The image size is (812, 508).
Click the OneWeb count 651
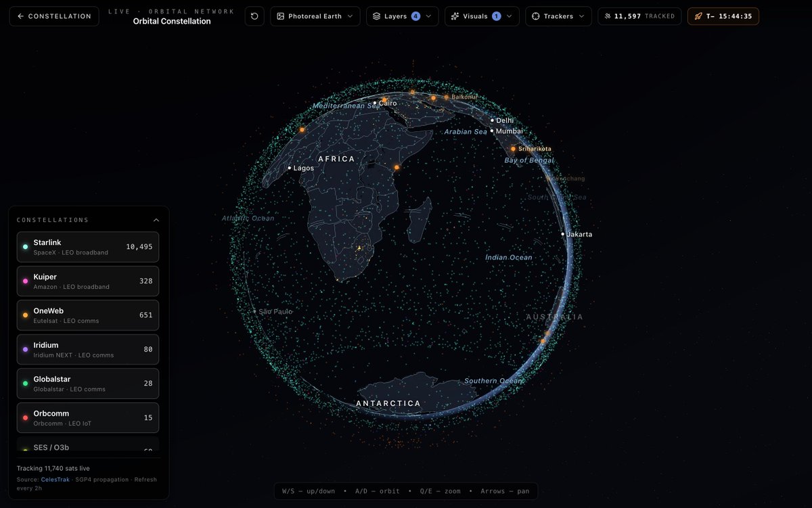coord(146,315)
